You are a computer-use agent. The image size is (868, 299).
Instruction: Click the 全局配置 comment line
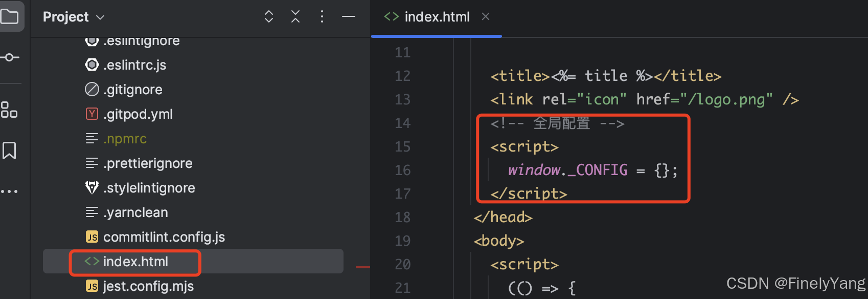(x=558, y=123)
